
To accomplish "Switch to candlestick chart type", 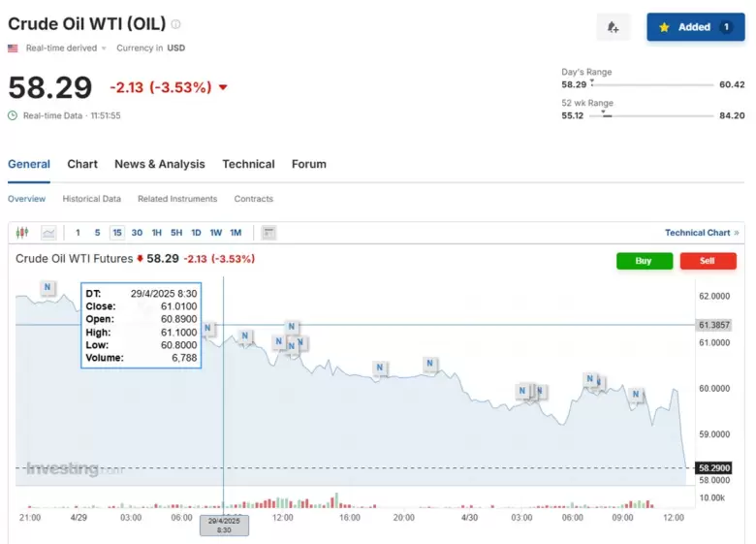I will (x=22, y=233).
